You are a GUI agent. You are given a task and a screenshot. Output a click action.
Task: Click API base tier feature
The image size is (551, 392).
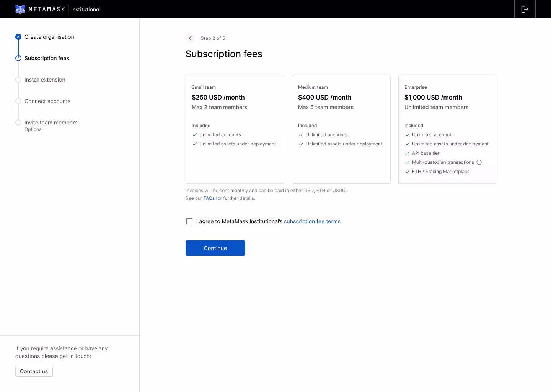(426, 153)
